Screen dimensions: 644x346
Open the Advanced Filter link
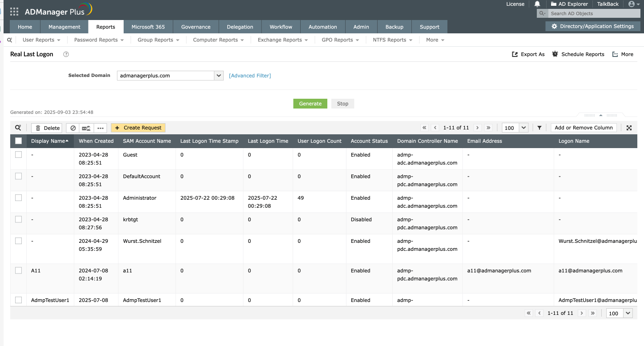pyautogui.click(x=250, y=76)
